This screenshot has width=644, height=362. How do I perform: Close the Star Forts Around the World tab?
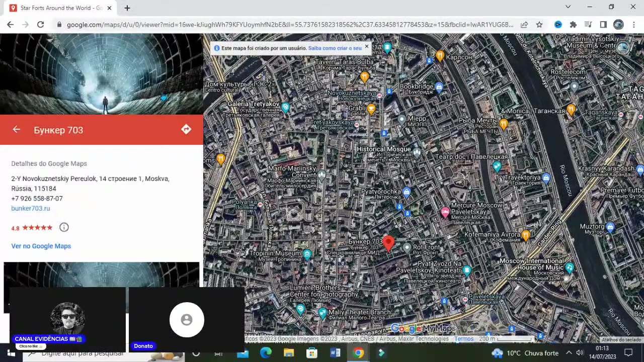109,8
